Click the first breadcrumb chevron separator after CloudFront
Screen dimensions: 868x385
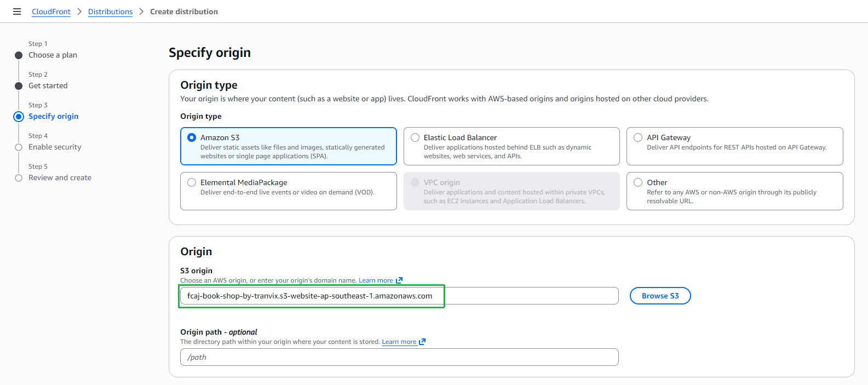79,12
